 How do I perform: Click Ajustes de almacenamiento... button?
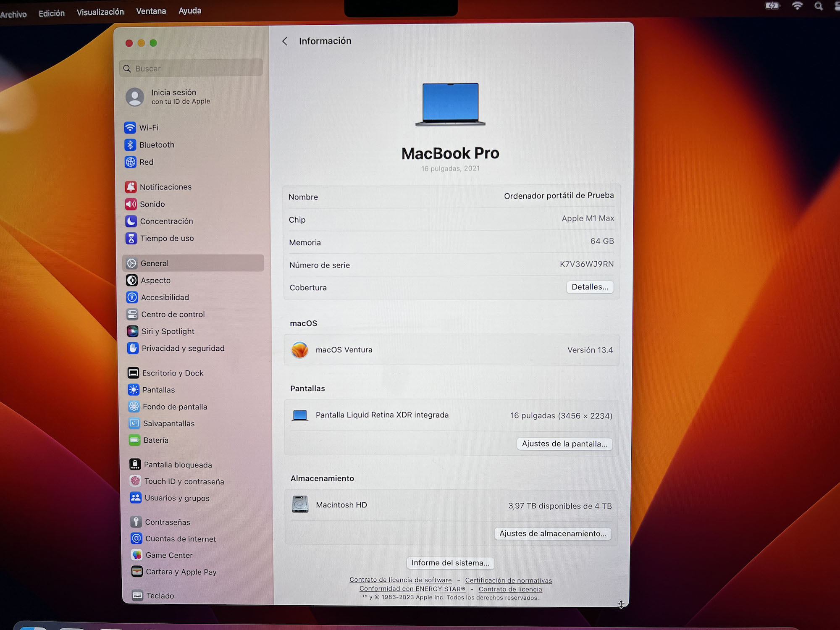pos(553,534)
